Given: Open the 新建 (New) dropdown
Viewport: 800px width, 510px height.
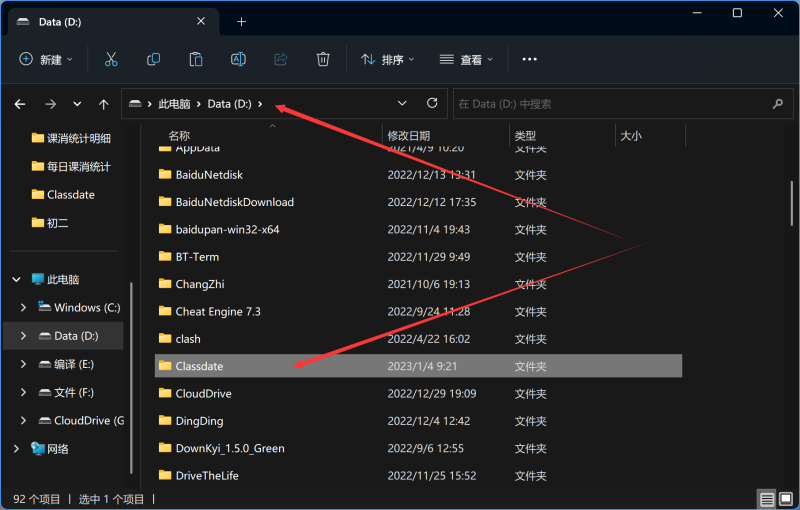Looking at the screenshot, I should point(46,60).
